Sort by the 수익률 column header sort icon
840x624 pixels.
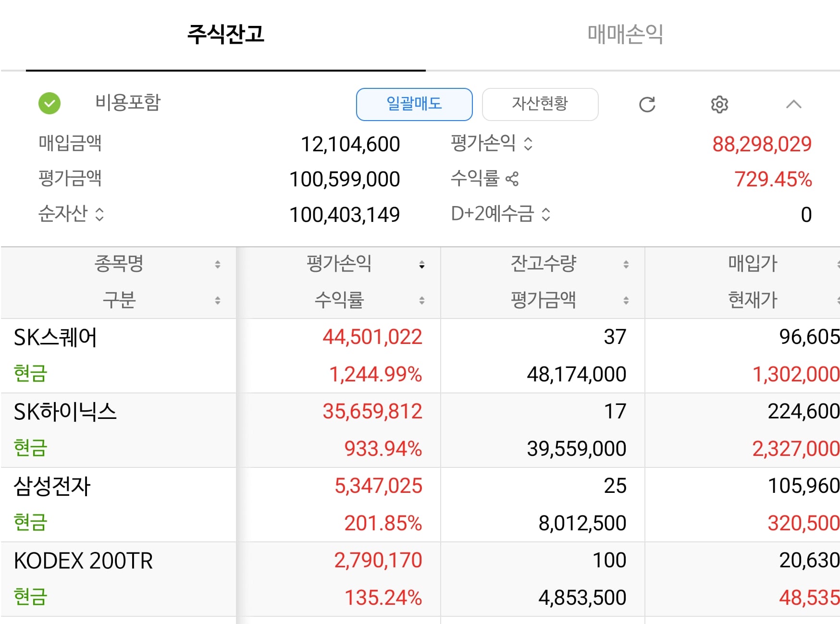(422, 300)
